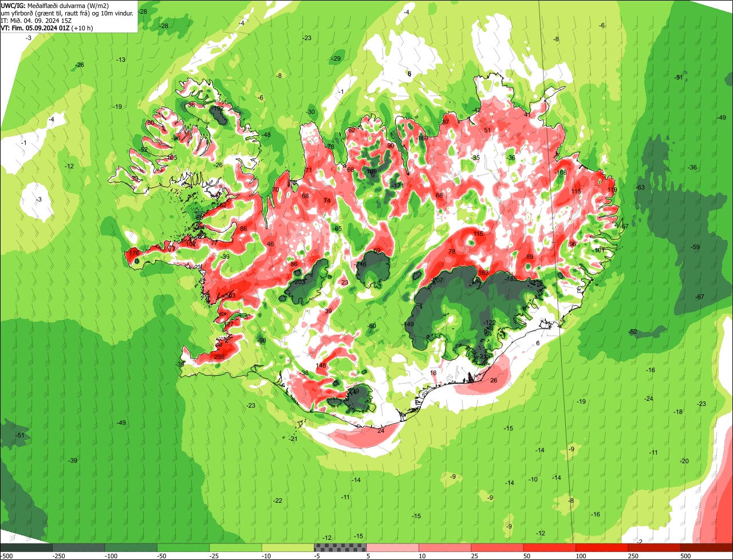Click the legend swatch between -250 and -100
The width and height of the screenshot is (733, 560).
click(78, 547)
